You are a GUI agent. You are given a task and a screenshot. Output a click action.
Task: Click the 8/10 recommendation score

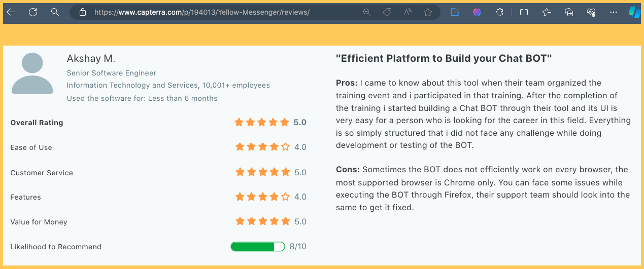(298, 247)
